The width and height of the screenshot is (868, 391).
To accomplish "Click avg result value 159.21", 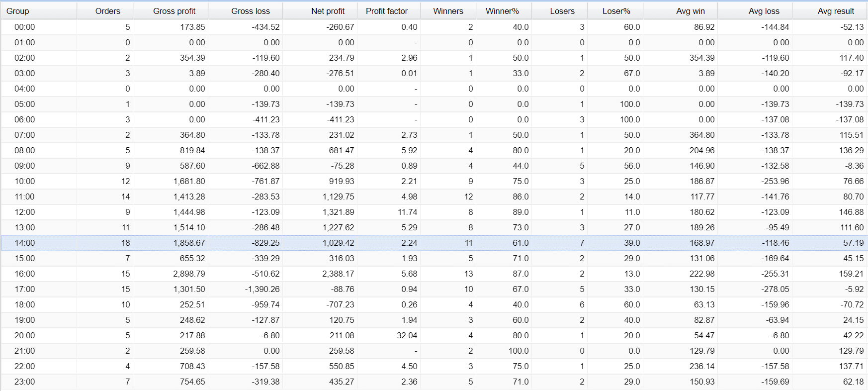I will pos(851,274).
